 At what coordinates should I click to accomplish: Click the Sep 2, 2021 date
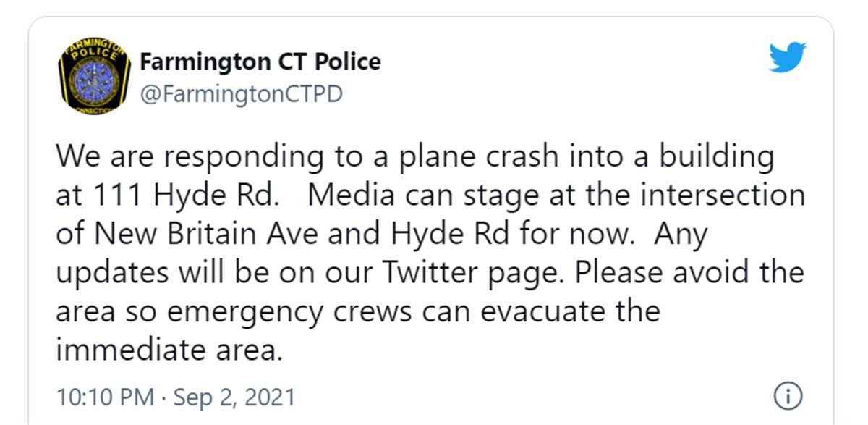point(234,397)
